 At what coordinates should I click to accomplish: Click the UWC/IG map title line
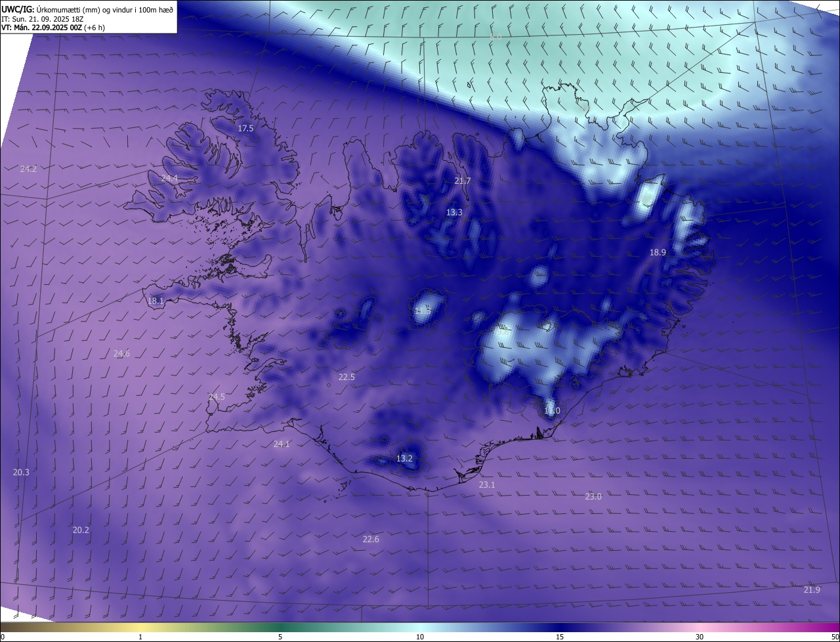click(87, 9)
